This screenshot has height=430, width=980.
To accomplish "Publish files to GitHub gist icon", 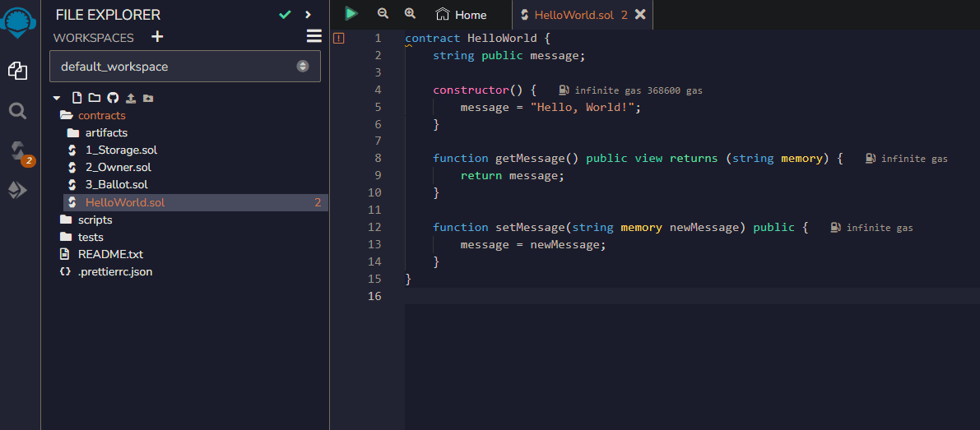I will (113, 98).
